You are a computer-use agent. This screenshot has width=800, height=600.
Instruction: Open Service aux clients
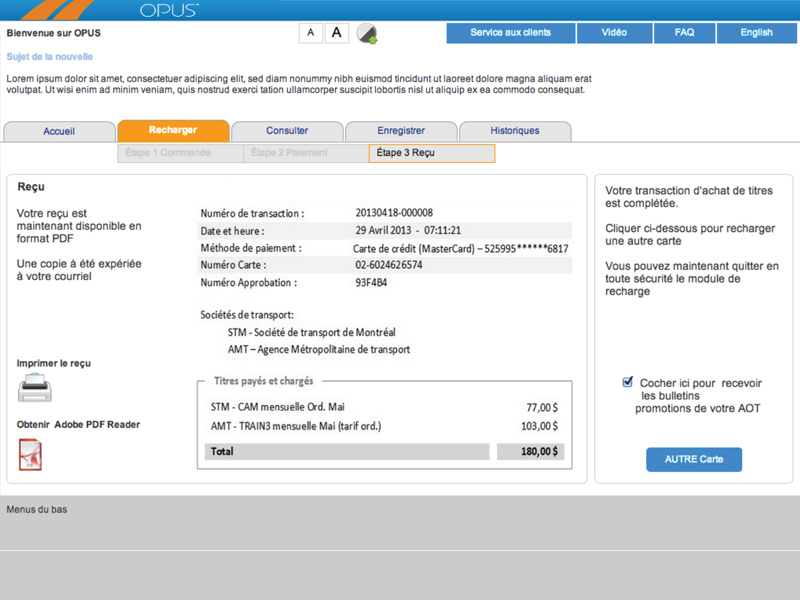click(x=511, y=33)
